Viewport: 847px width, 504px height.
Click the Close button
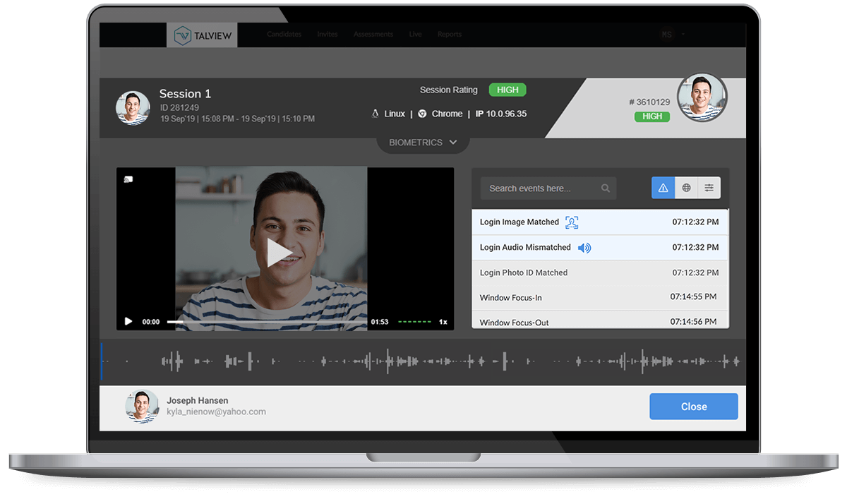[693, 407]
